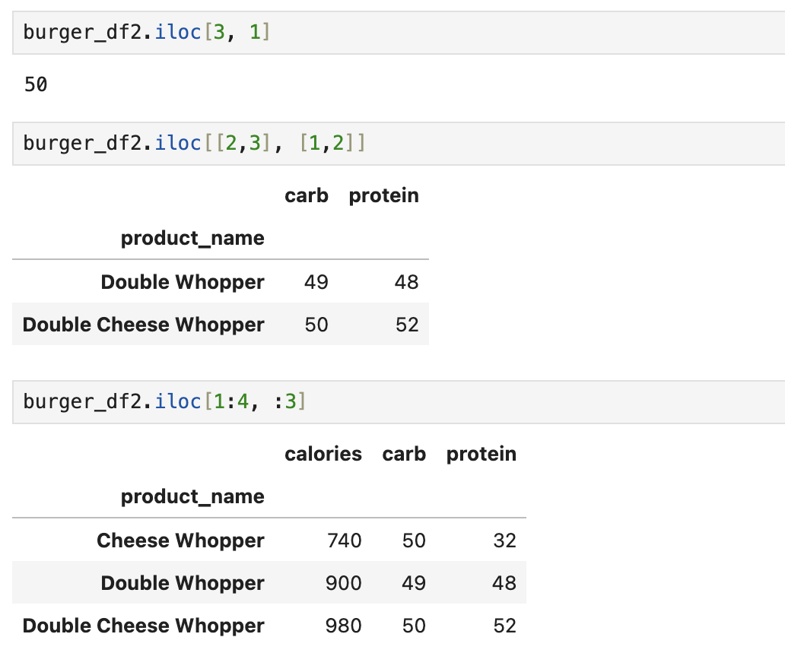The image size is (785, 672).
Task: Click protein value 32 in third table
Action: tap(504, 541)
